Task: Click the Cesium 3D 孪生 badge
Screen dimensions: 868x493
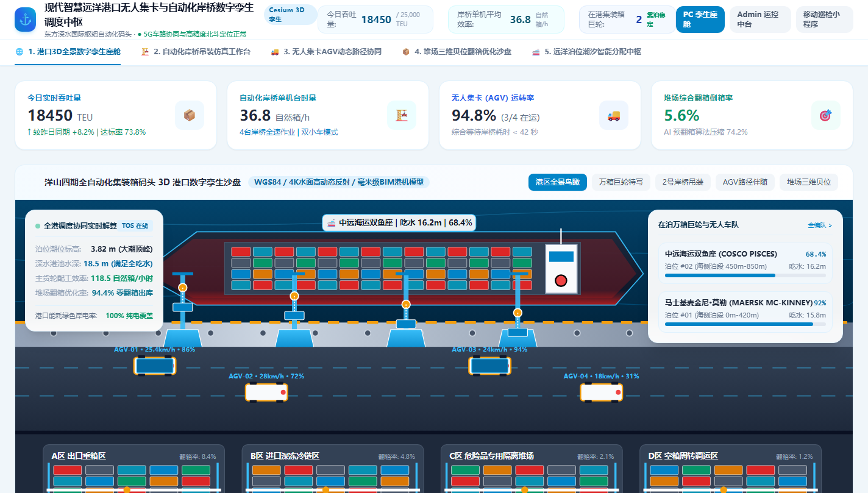Action: [291, 15]
